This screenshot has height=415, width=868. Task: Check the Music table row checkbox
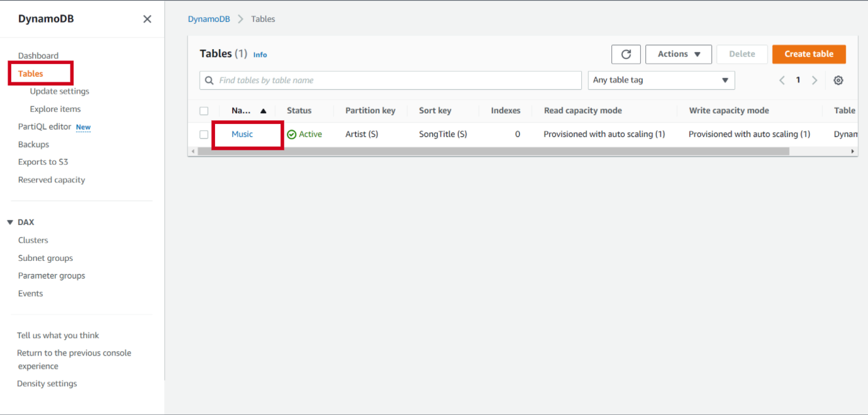pos(204,135)
